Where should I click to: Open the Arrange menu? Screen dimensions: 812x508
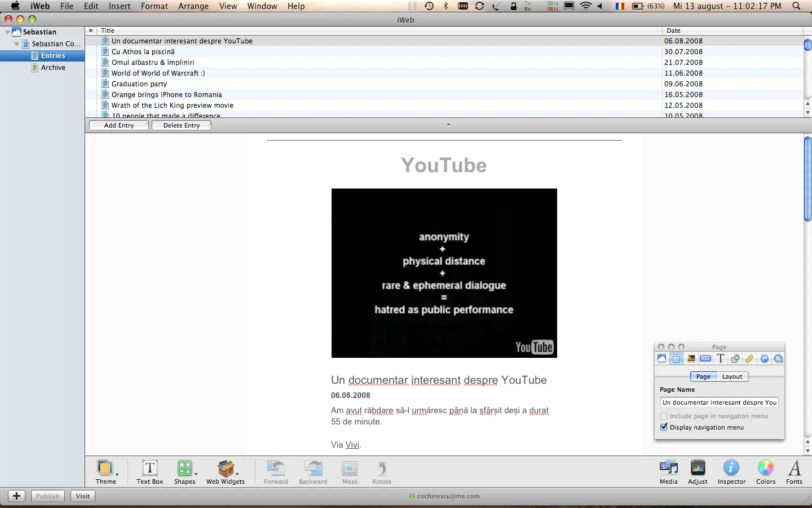[x=193, y=6]
